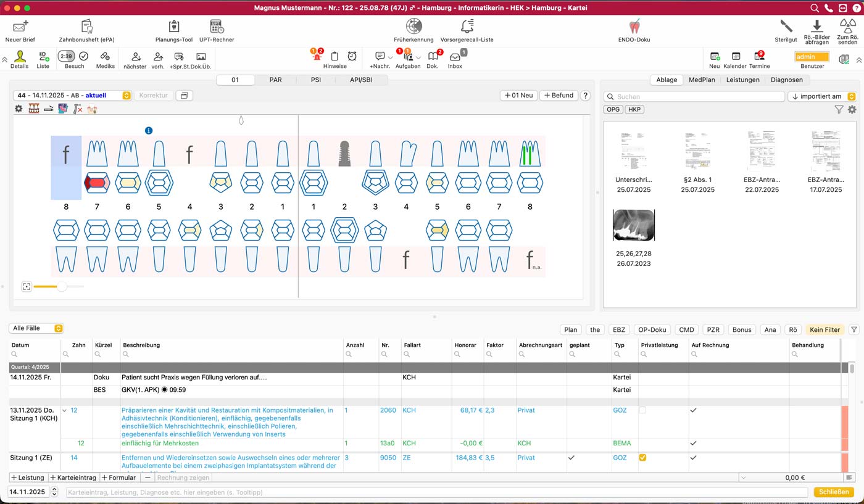Viewport: 864px width, 504px height.
Task: Click the Sterilgut instrument icon
Action: tap(786, 27)
